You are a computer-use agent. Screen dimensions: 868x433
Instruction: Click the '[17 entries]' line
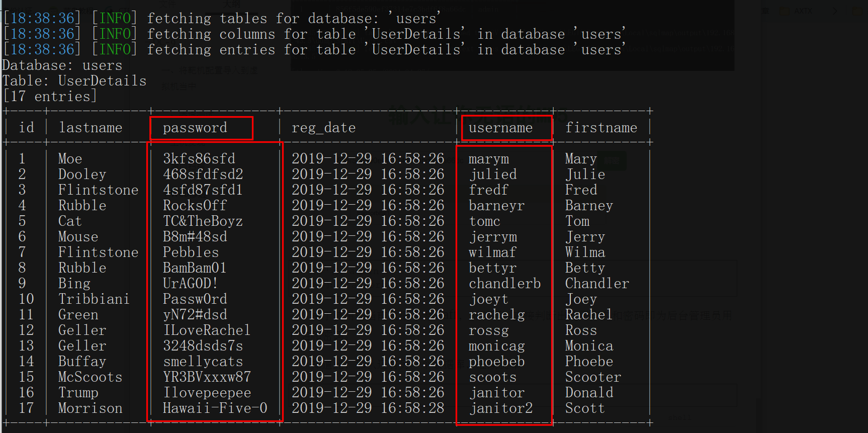click(x=50, y=97)
